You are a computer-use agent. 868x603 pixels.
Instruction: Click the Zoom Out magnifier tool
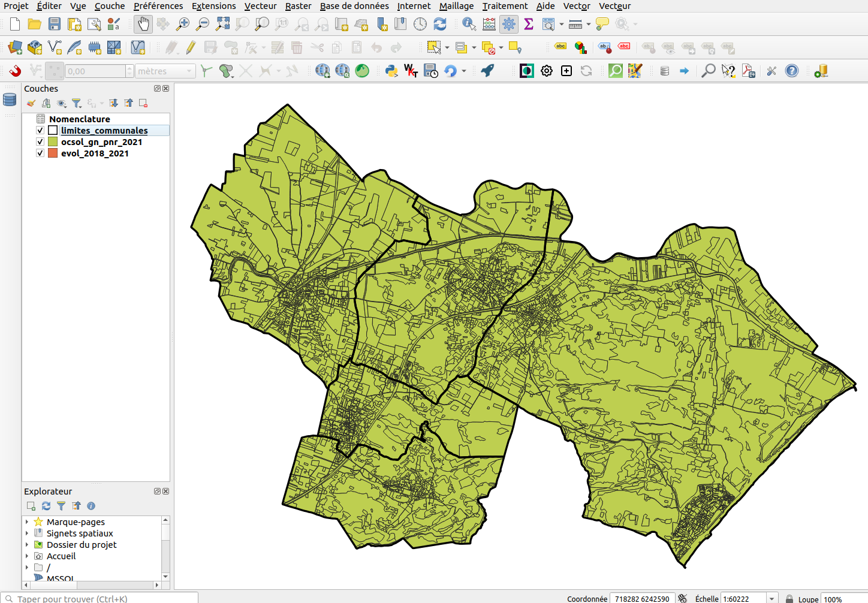(203, 24)
